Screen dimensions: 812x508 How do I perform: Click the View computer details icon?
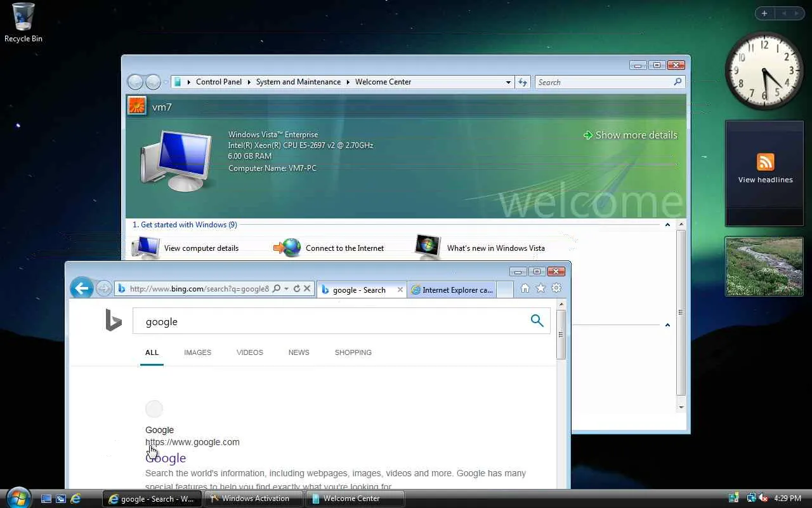tap(145, 248)
